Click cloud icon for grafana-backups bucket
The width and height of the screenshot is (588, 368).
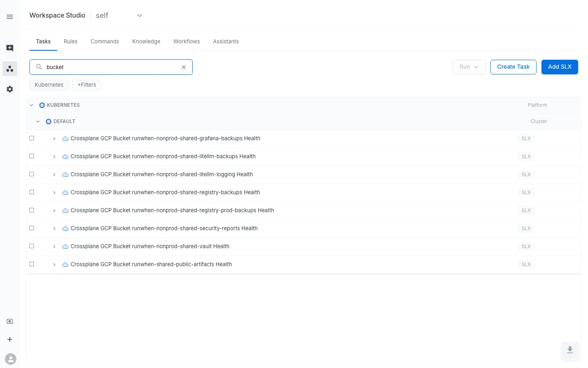point(65,139)
